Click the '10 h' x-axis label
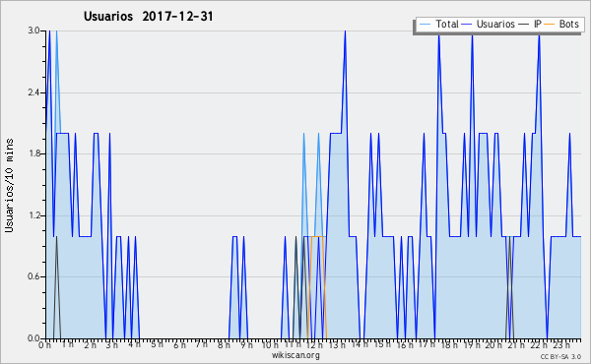Viewport: 591px width, 364px height. point(270,344)
